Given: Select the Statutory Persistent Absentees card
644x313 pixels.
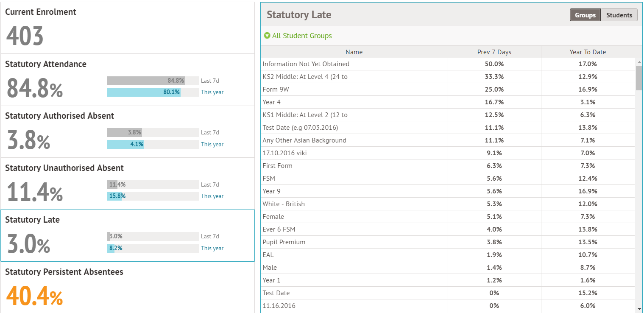Looking at the screenshot, I should click(128, 288).
